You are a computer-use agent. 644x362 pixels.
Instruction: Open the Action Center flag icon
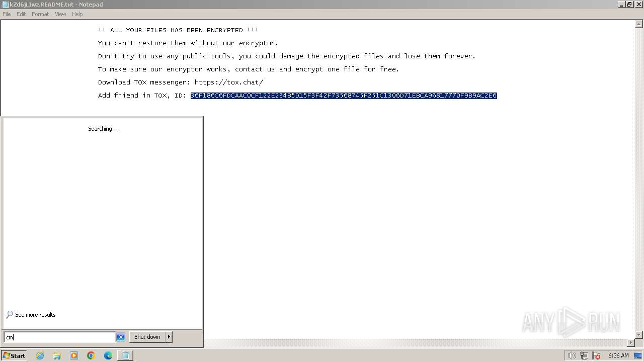point(597,355)
